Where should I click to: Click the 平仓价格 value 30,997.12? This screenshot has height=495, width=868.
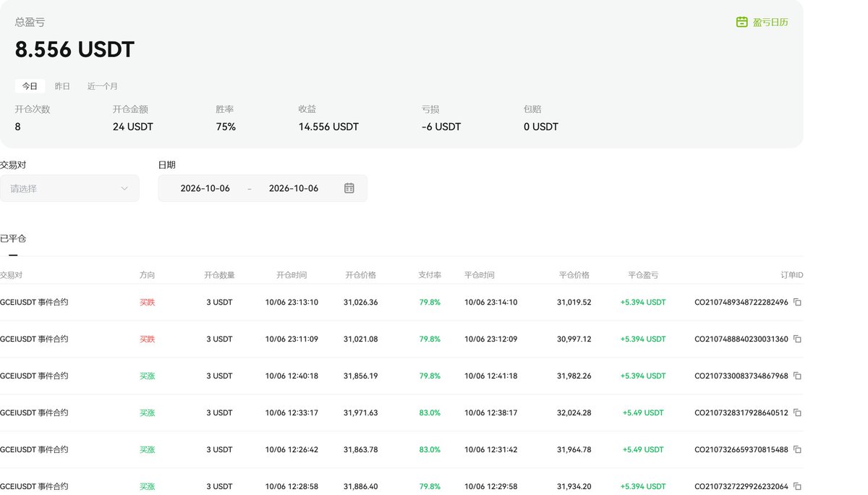coord(574,339)
